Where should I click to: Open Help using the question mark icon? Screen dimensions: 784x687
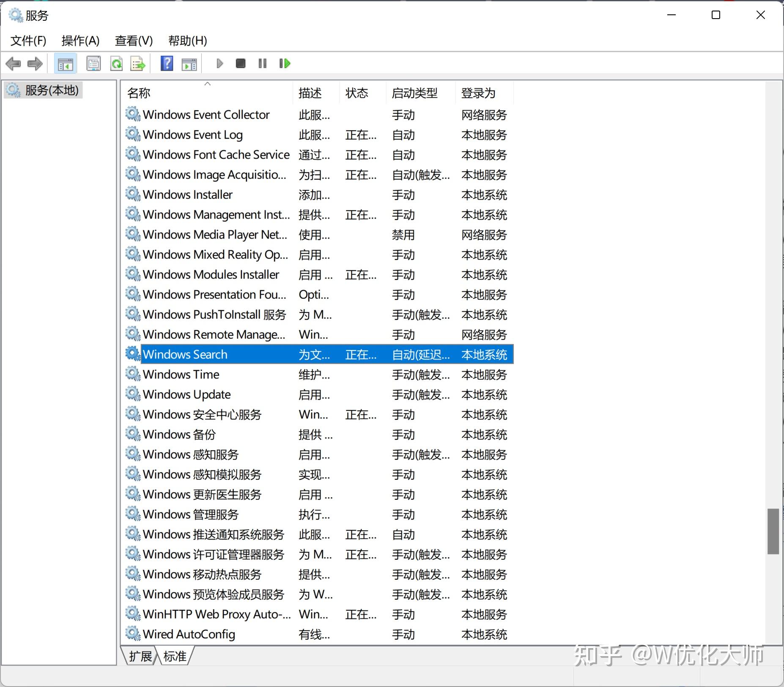(x=167, y=63)
